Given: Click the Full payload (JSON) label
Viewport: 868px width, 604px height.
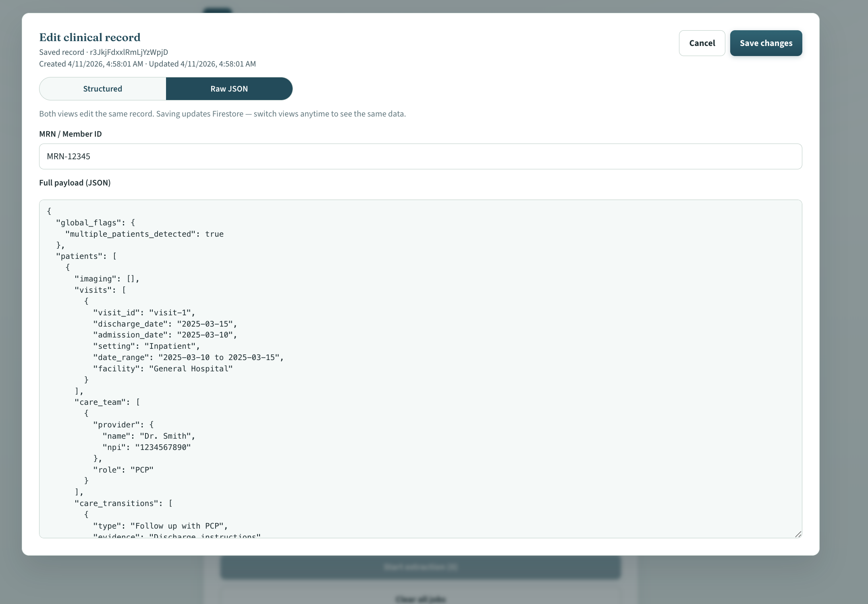Looking at the screenshot, I should point(75,183).
